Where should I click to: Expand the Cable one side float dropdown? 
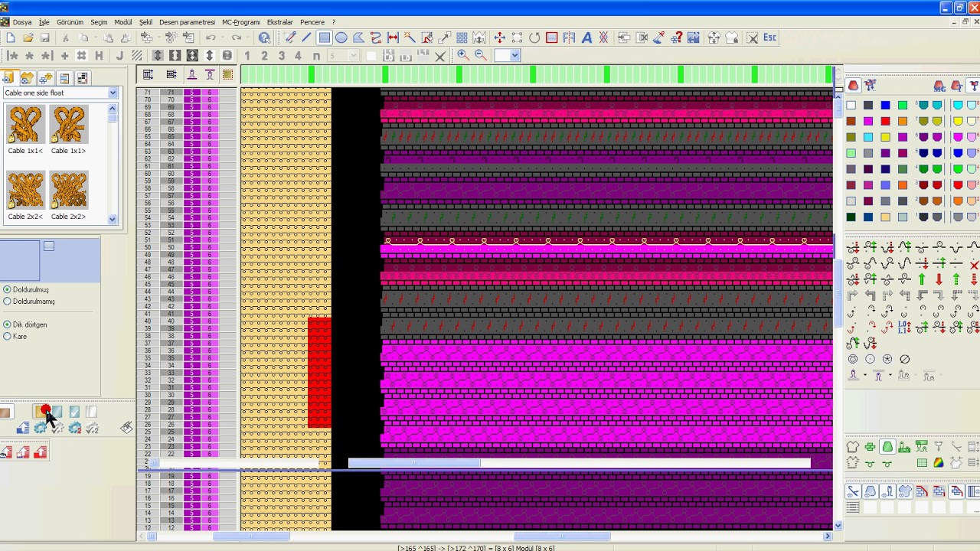[113, 93]
